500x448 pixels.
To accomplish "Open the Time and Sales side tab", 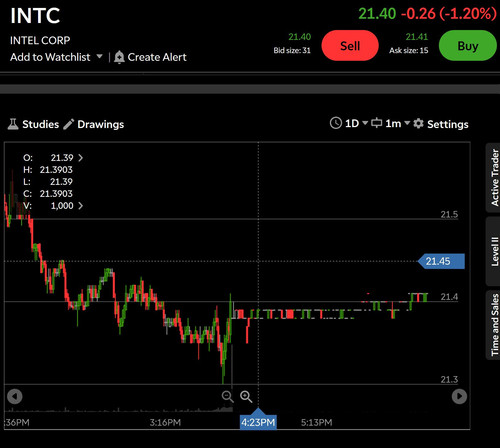I will (x=494, y=325).
